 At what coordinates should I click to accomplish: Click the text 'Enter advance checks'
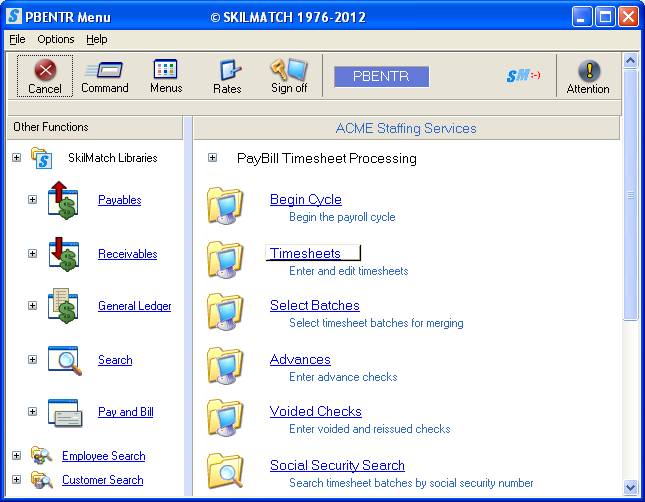[x=343, y=377]
